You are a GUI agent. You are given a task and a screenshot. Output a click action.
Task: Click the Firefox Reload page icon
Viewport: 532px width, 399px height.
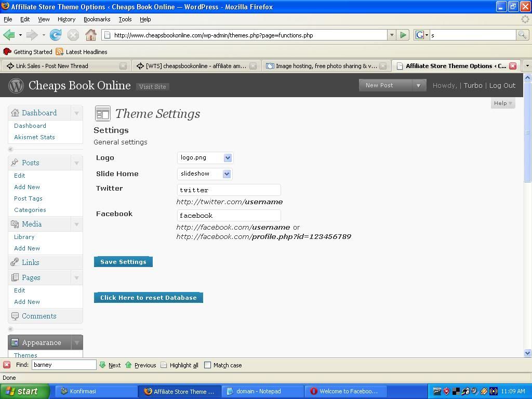[56, 35]
